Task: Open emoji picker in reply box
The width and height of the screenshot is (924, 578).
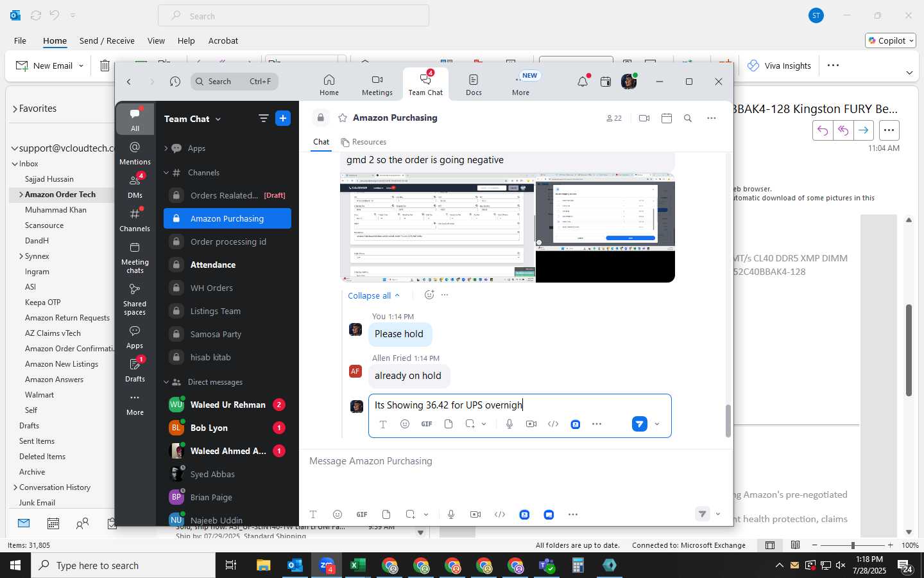Action: tap(405, 424)
